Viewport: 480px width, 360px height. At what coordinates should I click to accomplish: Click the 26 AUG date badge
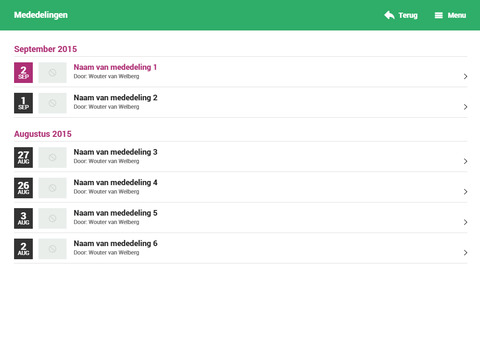(x=23, y=188)
